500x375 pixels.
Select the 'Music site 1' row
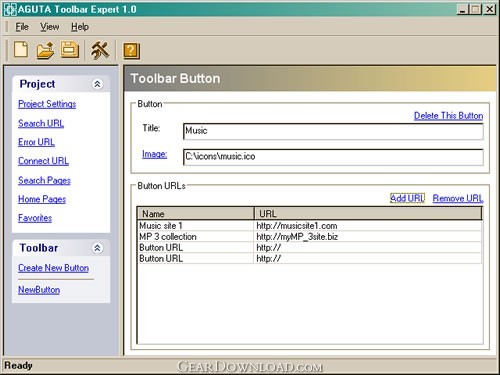(309, 226)
